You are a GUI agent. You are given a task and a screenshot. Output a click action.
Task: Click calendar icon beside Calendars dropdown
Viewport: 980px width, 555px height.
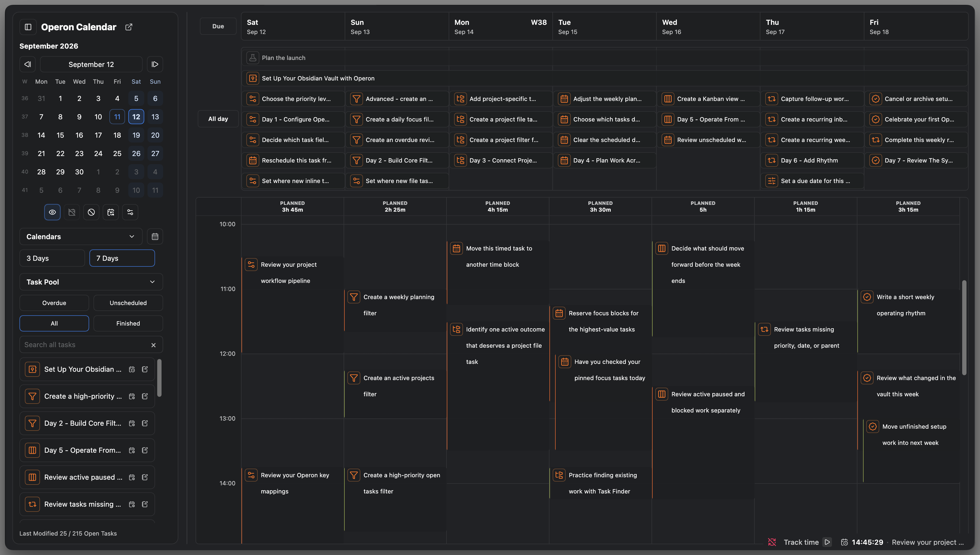coord(155,237)
